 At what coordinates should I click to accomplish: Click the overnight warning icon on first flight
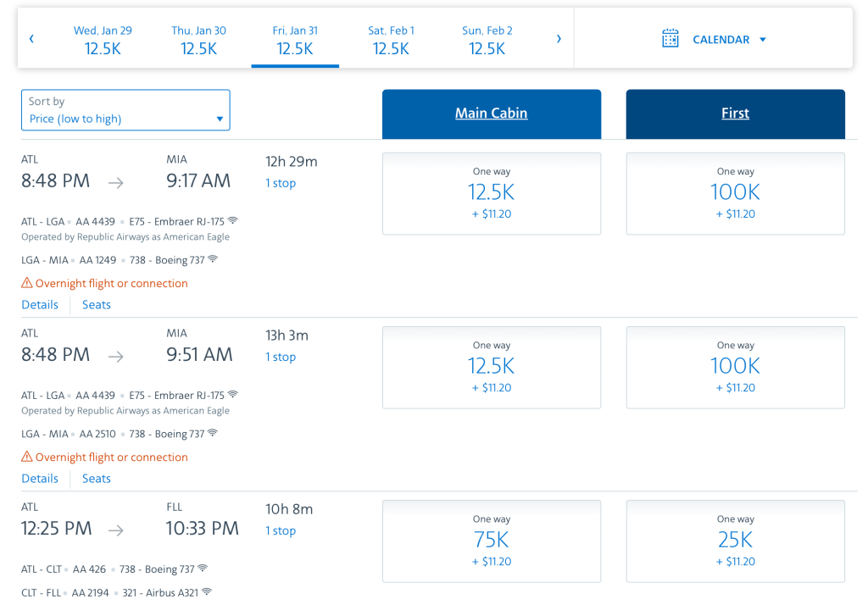pos(27,284)
